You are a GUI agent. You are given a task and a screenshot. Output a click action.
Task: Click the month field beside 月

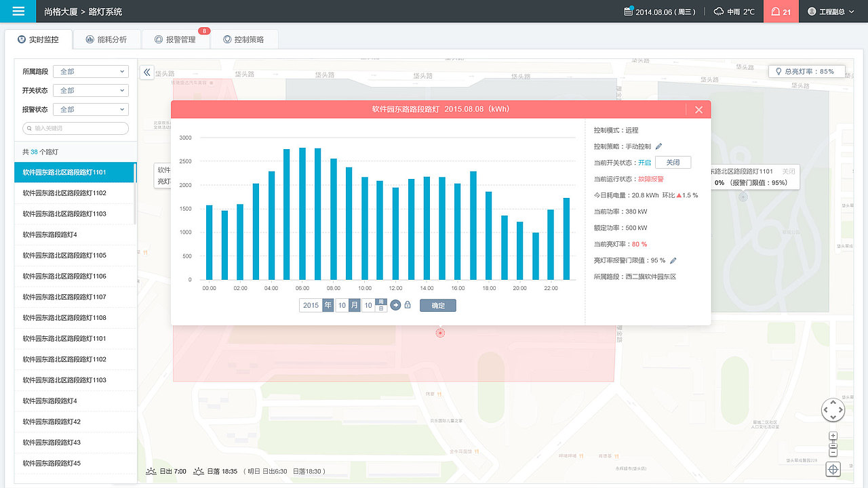point(342,306)
